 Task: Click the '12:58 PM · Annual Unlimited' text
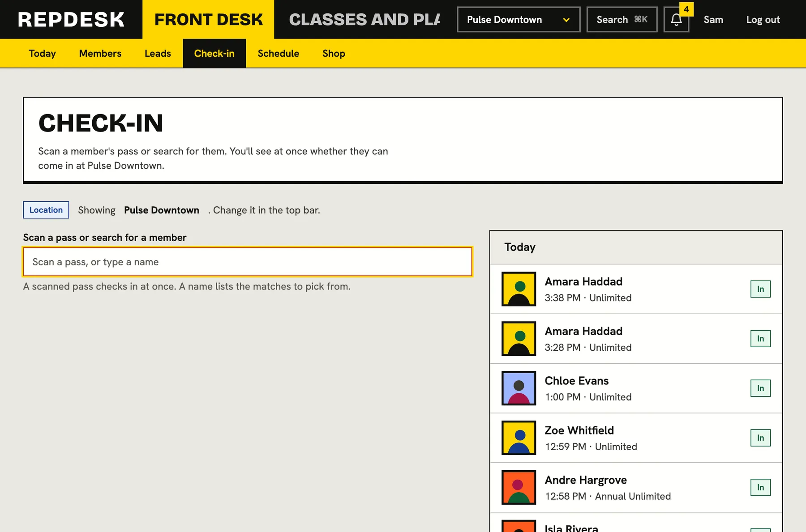(x=608, y=496)
